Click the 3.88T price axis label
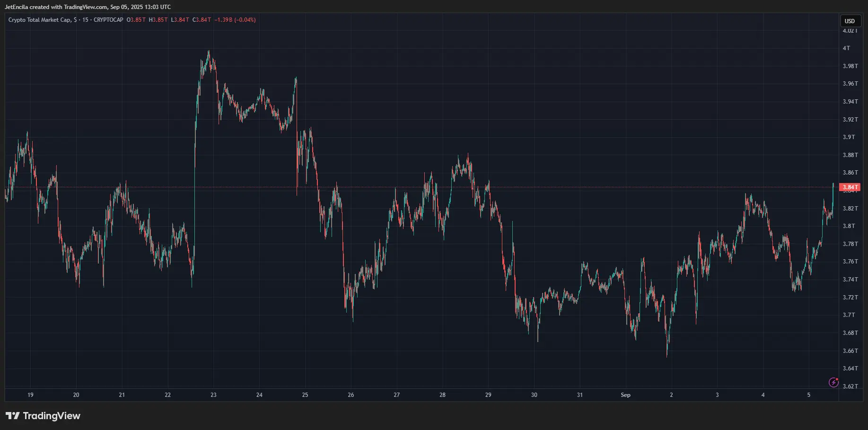 pos(850,155)
